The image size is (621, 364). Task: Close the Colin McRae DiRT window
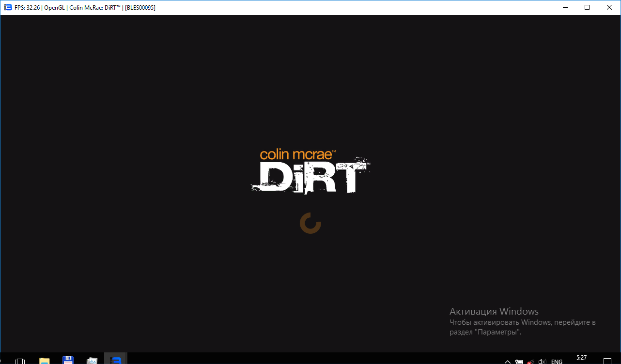pos(609,7)
